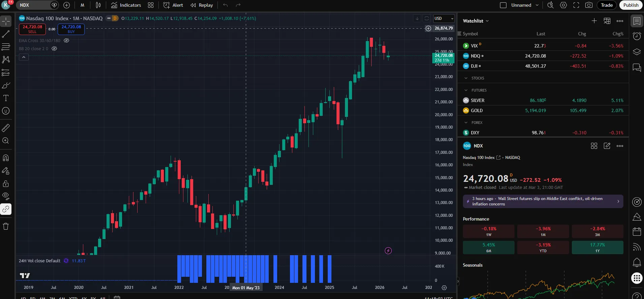The width and height of the screenshot is (644, 299).
Task: Open the economic calendar panel
Action: click(x=637, y=232)
